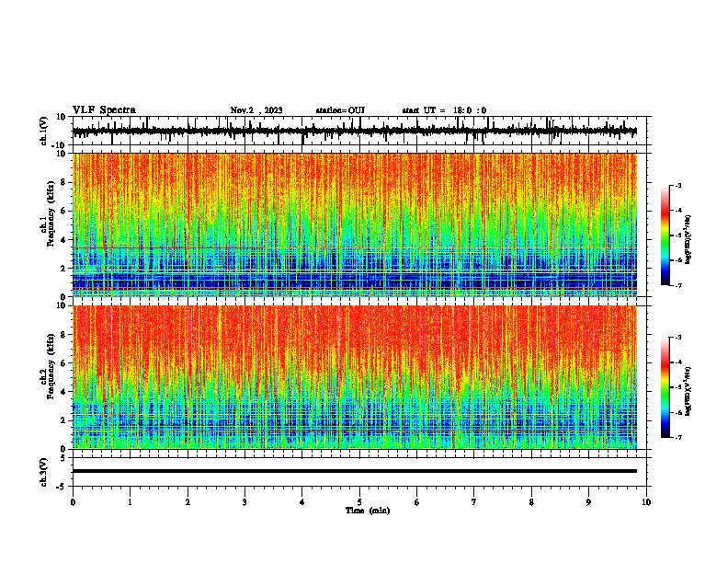Click the 8 kHz tick on ch.1 spectrogram
728x563 pixels.
pos(63,182)
